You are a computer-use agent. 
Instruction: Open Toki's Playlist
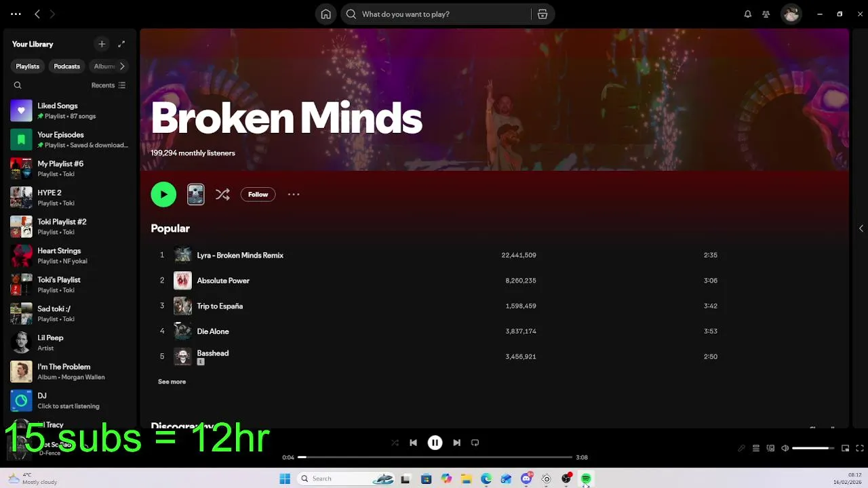[x=70, y=285]
